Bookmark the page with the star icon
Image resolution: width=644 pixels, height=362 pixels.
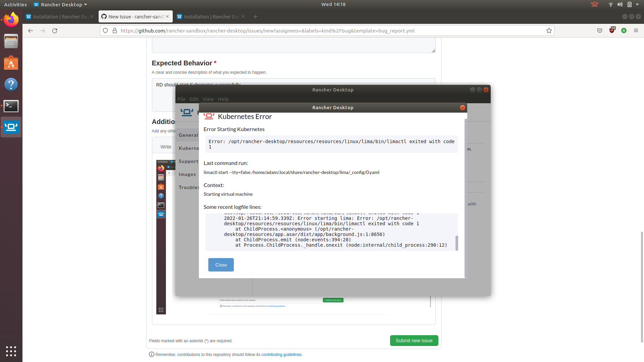pyautogui.click(x=549, y=31)
